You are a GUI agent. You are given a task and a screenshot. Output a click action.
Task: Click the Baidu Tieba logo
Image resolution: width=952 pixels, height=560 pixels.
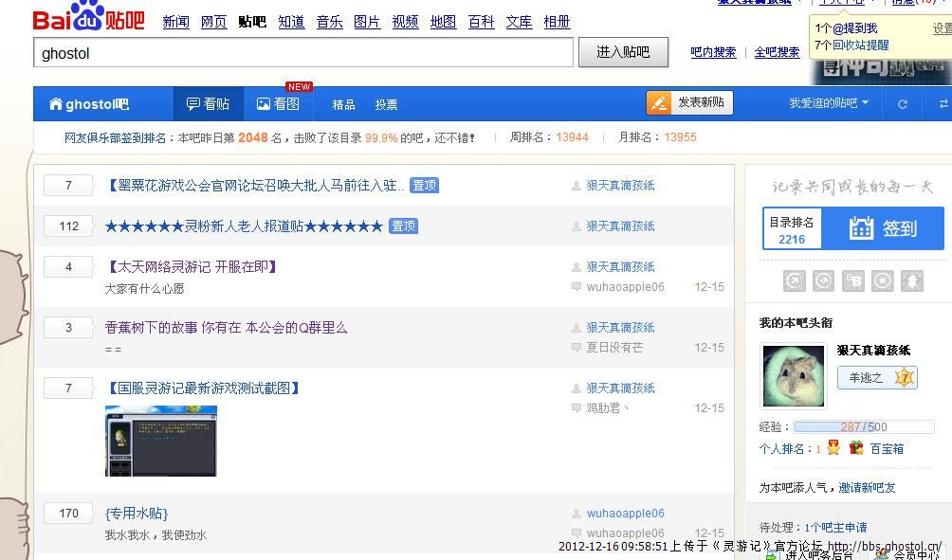[x=88, y=17]
